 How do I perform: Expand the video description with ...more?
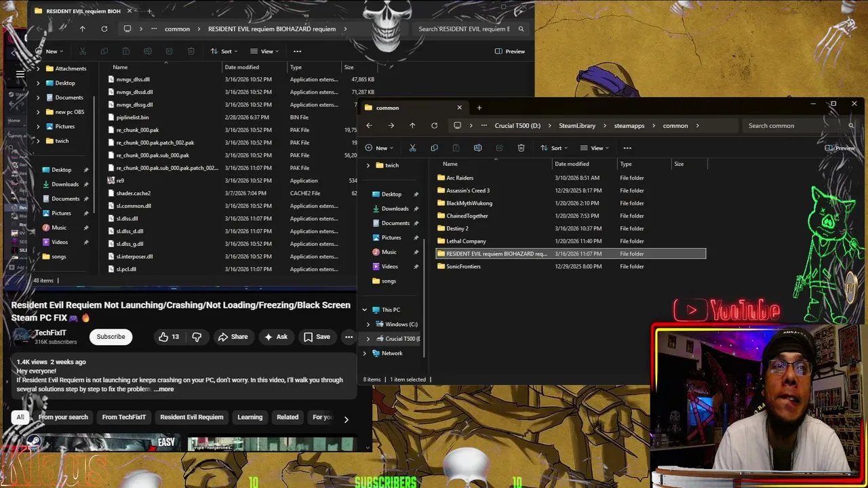[164, 389]
